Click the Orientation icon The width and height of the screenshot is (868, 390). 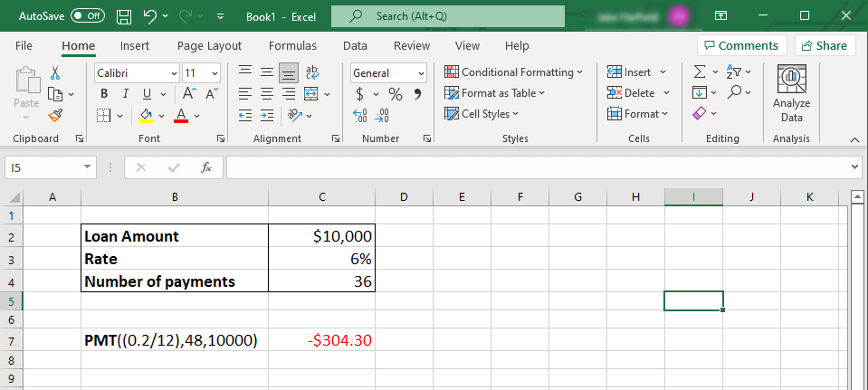[x=296, y=115]
